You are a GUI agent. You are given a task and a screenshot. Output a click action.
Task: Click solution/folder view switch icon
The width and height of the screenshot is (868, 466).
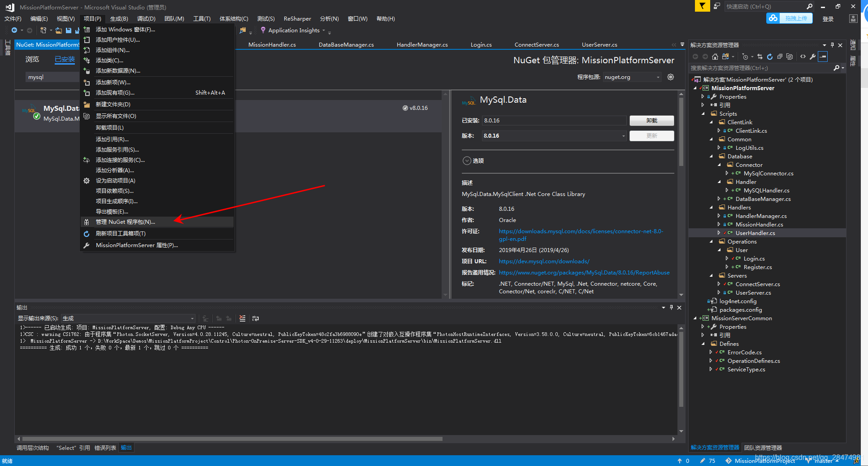[x=725, y=57]
